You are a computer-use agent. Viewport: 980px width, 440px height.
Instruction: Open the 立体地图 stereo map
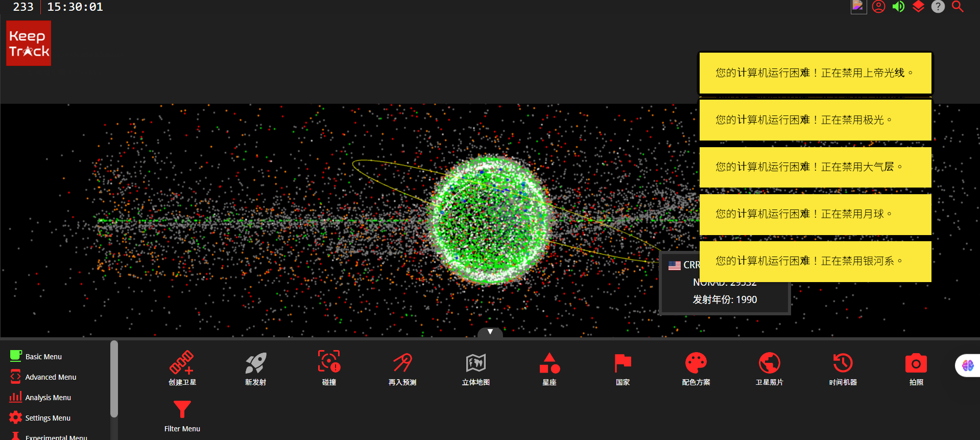click(475, 367)
